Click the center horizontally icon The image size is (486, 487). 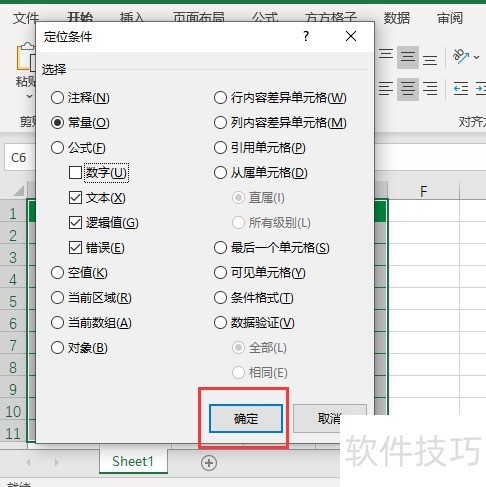tap(408, 89)
